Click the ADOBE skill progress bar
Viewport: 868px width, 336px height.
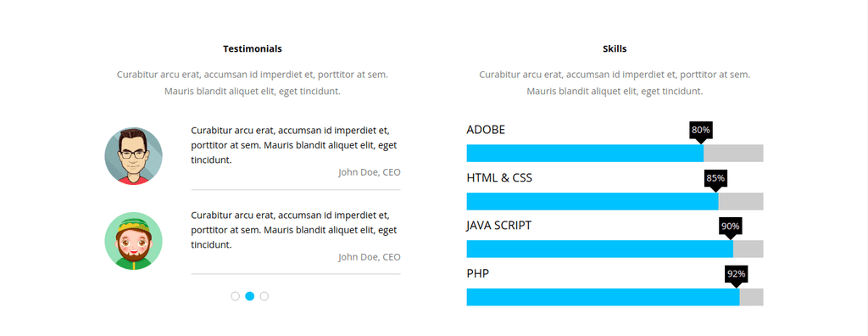pyautogui.click(x=615, y=153)
